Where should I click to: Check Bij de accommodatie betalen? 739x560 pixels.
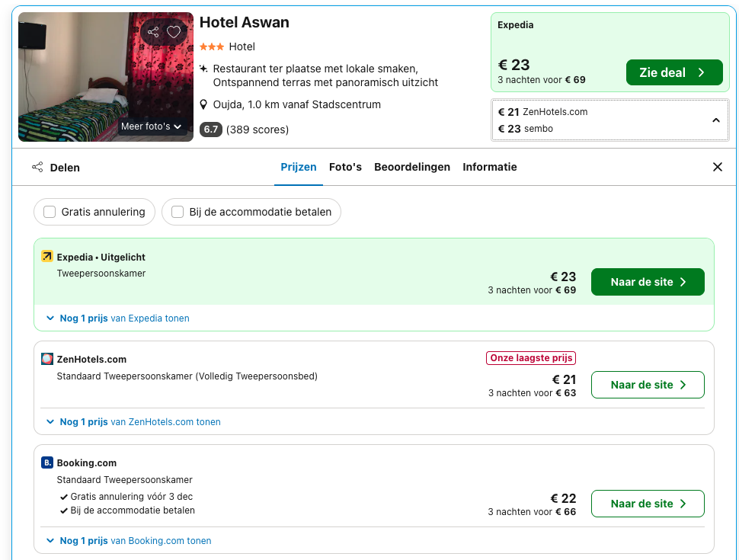tap(178, 212)
